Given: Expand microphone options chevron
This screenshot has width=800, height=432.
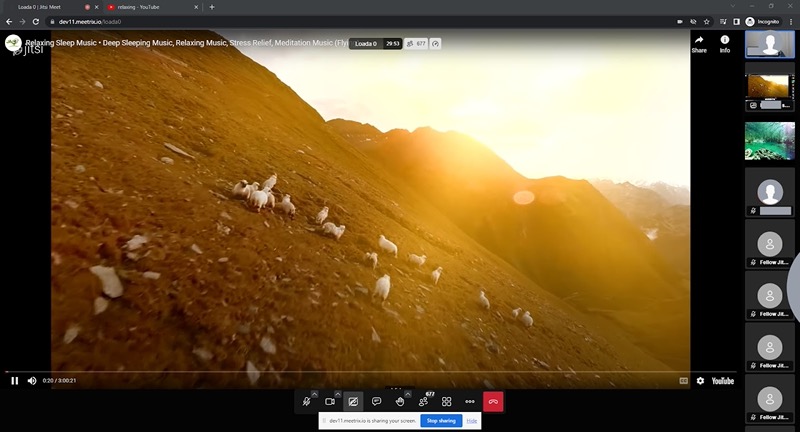Looking at the screenshot, I should [315, 393].
